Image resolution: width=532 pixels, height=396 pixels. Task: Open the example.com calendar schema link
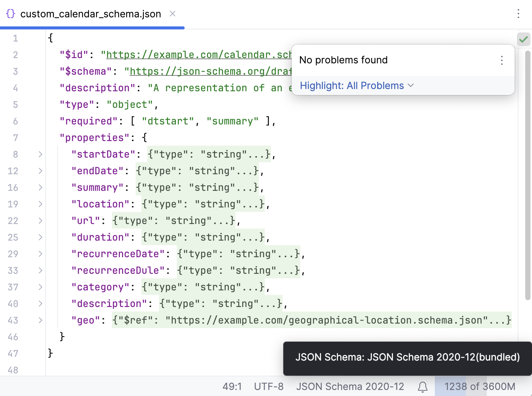point(196,55)
